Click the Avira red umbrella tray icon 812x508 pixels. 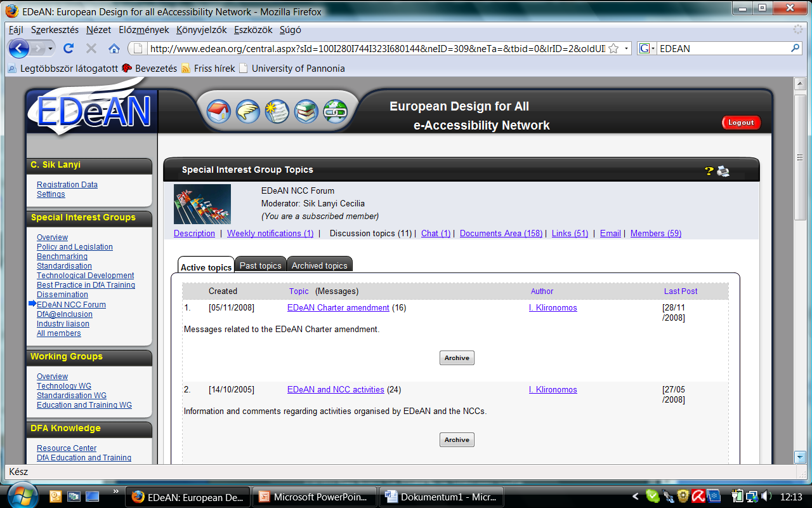tap(698, 497)
